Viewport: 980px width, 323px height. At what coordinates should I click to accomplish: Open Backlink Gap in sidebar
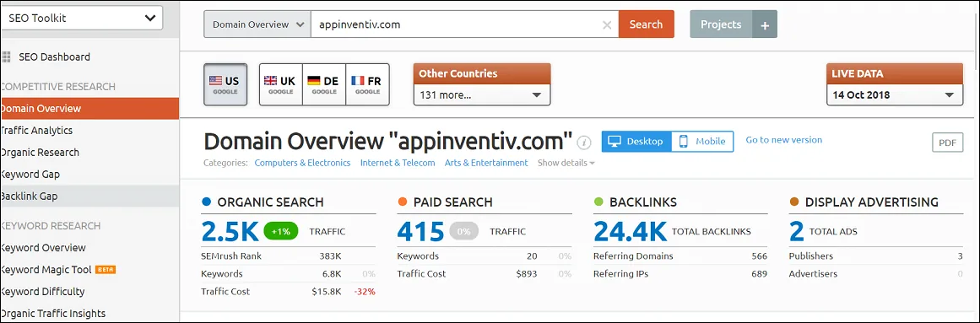[x=89, y=196]
